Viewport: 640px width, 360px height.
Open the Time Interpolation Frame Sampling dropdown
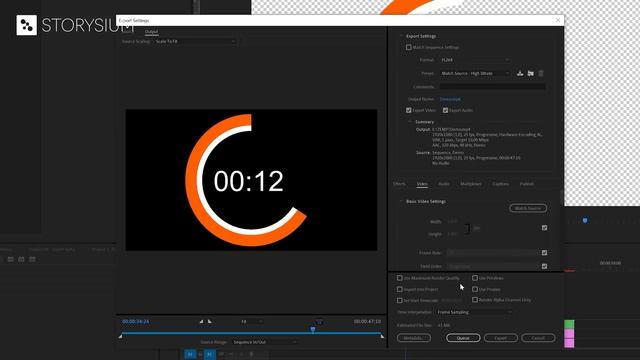pyautogui.click(x=474, y=312)
